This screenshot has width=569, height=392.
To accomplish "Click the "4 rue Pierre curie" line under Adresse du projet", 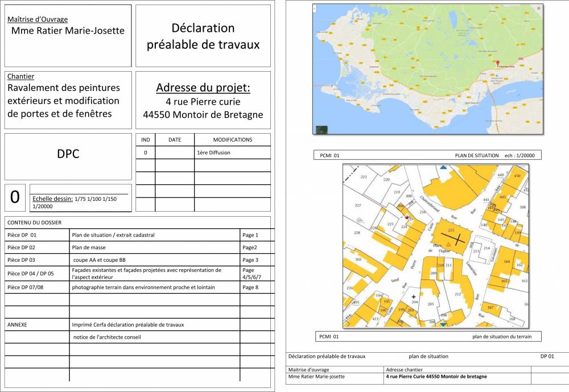I will pos(203,102).
